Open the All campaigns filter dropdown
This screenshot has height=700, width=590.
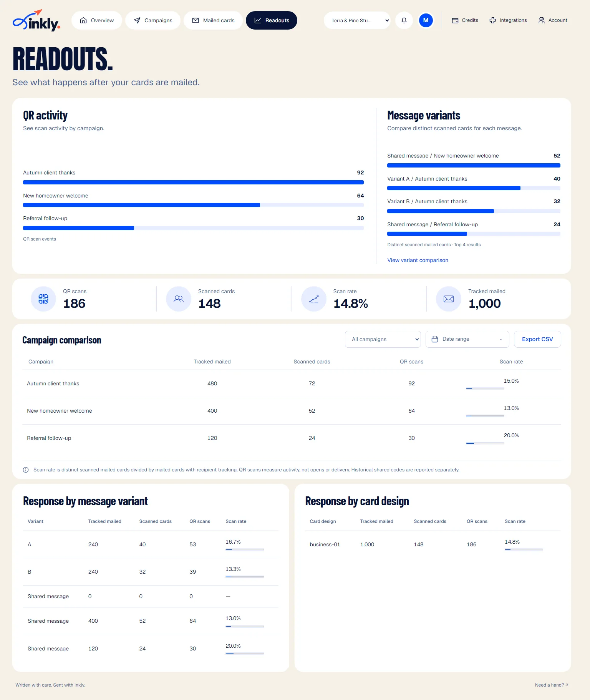(x=383, y=339)
